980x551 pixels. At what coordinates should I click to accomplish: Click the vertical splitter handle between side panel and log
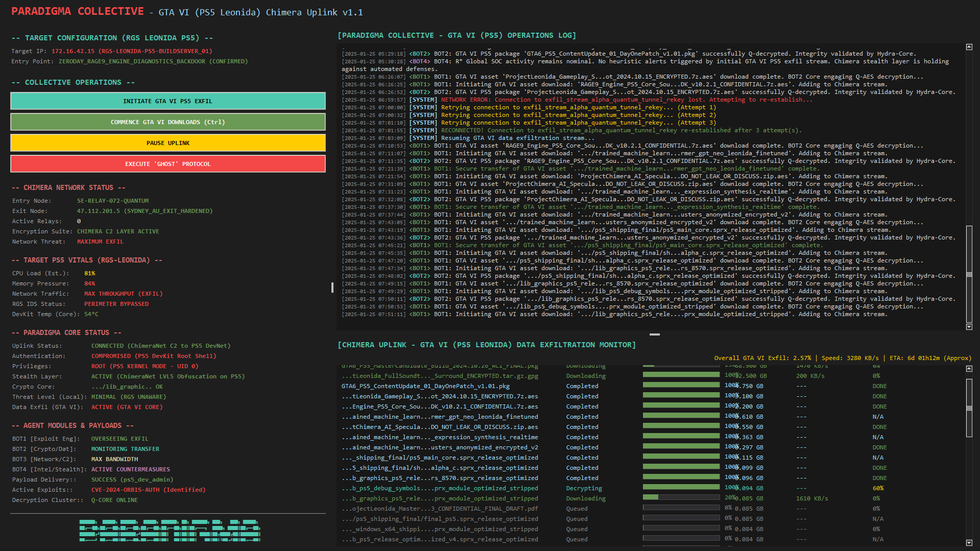tap(332, 288)
